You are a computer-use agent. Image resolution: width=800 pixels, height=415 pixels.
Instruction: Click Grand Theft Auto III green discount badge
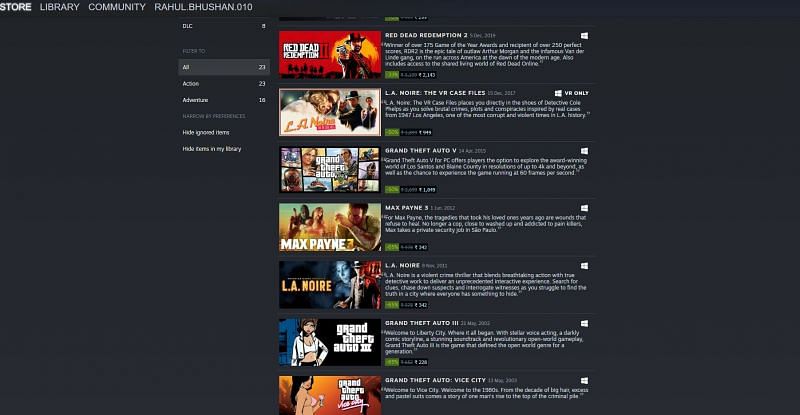[392, 362]
